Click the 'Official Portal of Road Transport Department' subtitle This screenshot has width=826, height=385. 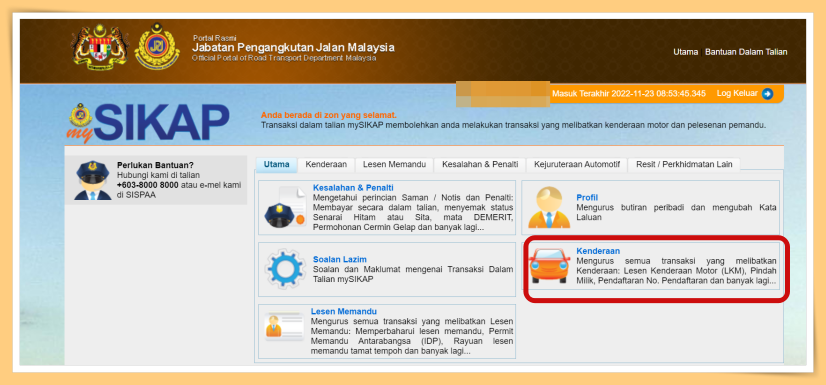click(x=284, y=58)
